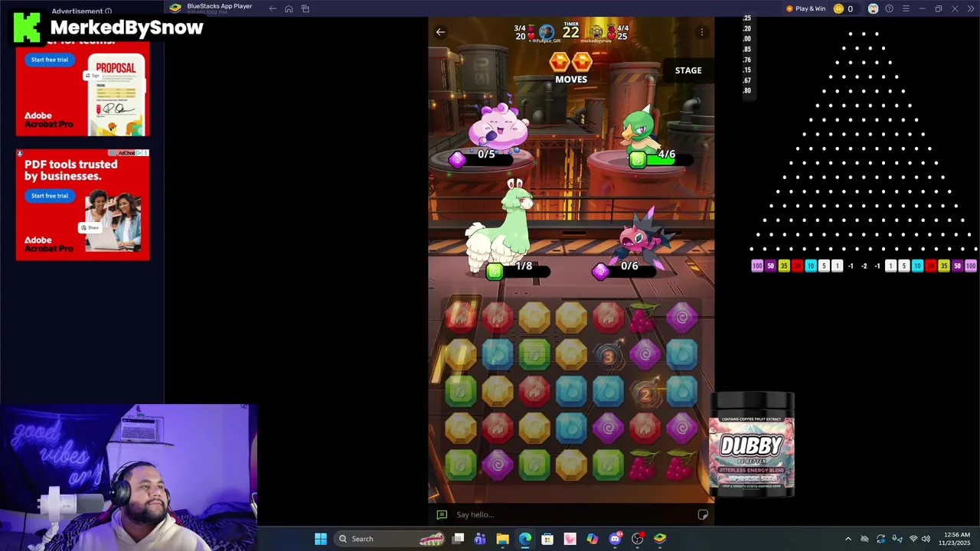Click the -2 Plinko slot
The image size is (980, 551).
click(864, 266)
